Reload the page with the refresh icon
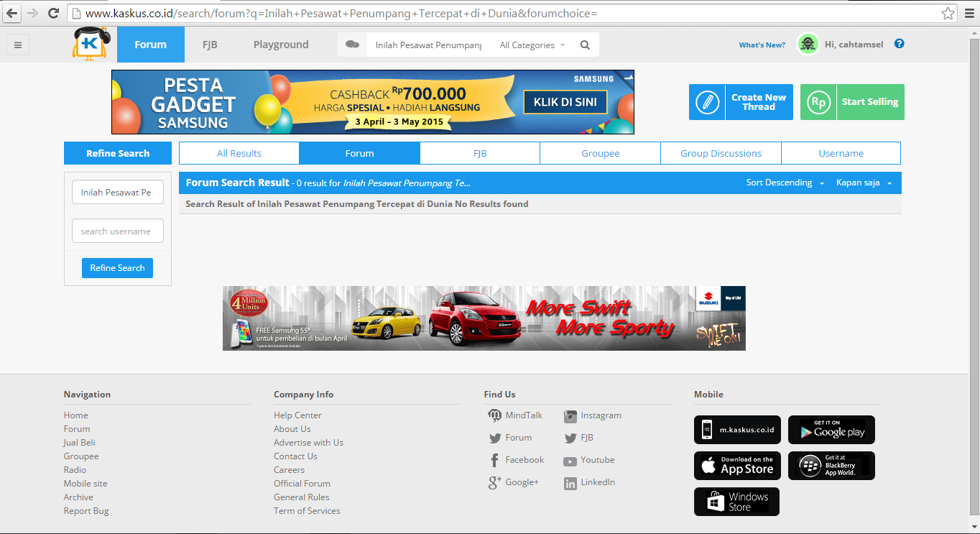The height and width of the screenshot is (534, 980). (x=53, y=13)
